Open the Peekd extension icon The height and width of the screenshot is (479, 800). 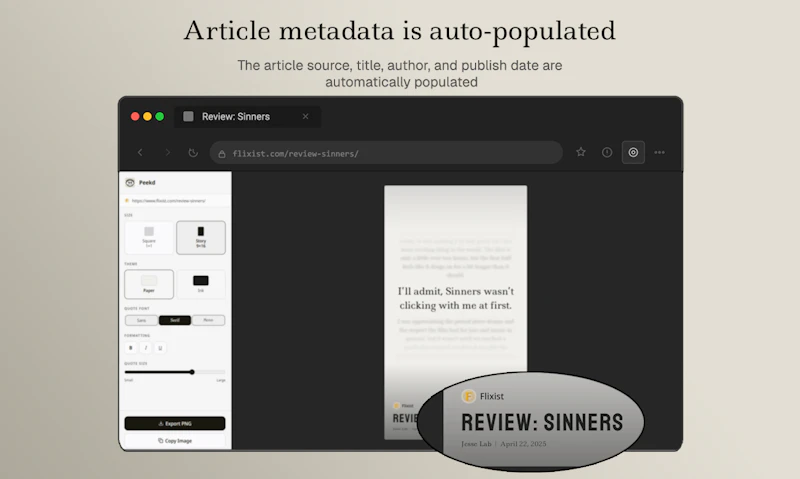[x=633, y=152]
